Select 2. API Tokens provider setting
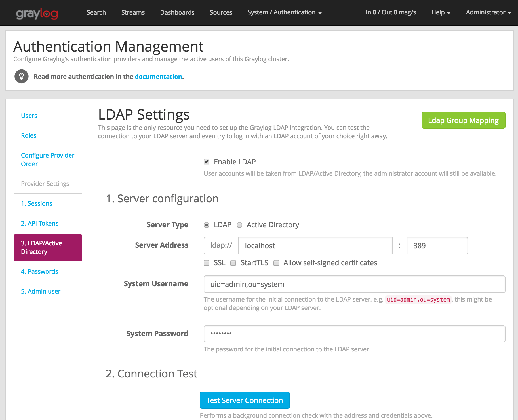This screenshot has height=420, width=518. pyautogui.click(x=40, y=223)
